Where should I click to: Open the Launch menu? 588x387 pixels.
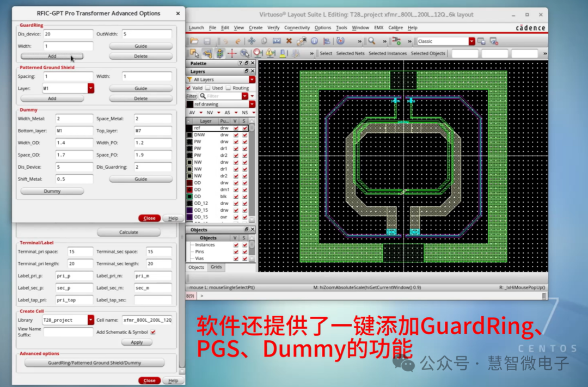[196, 28]
